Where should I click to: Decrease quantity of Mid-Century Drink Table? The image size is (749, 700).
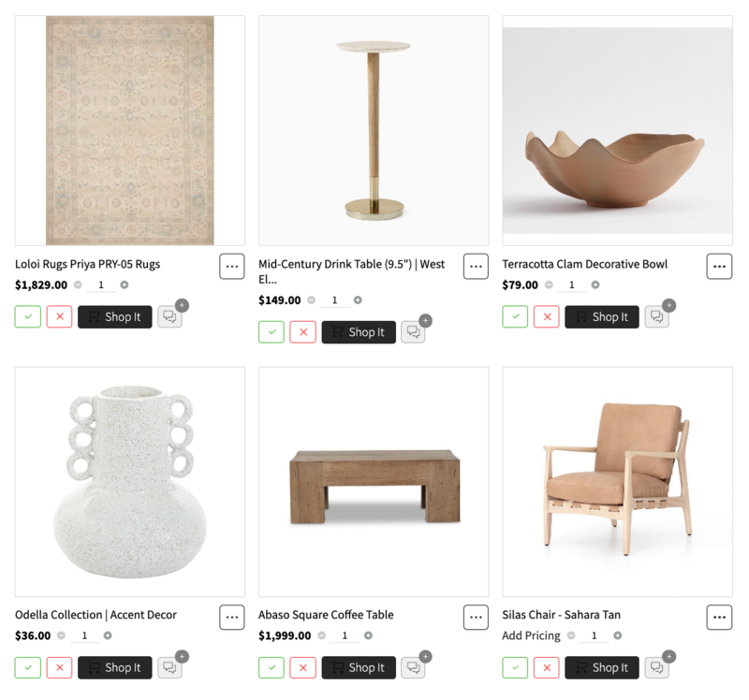(x=311, y=300)
